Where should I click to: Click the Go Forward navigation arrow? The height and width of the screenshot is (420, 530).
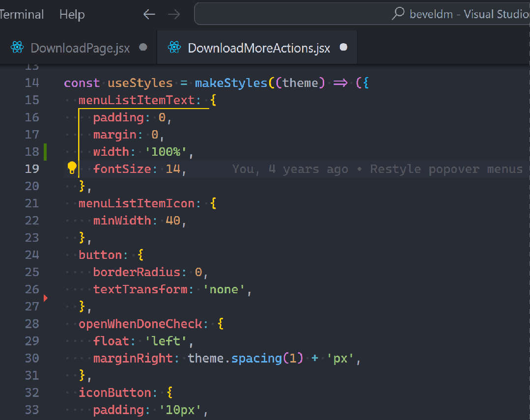point(174,15)
